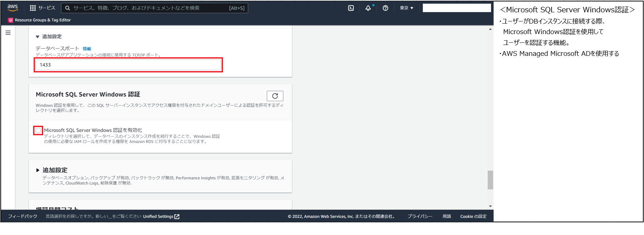Open Cookie の設定 in footer
Image resolution: width=644 pixels, height=235 pixels.
[x=473, y=217]
